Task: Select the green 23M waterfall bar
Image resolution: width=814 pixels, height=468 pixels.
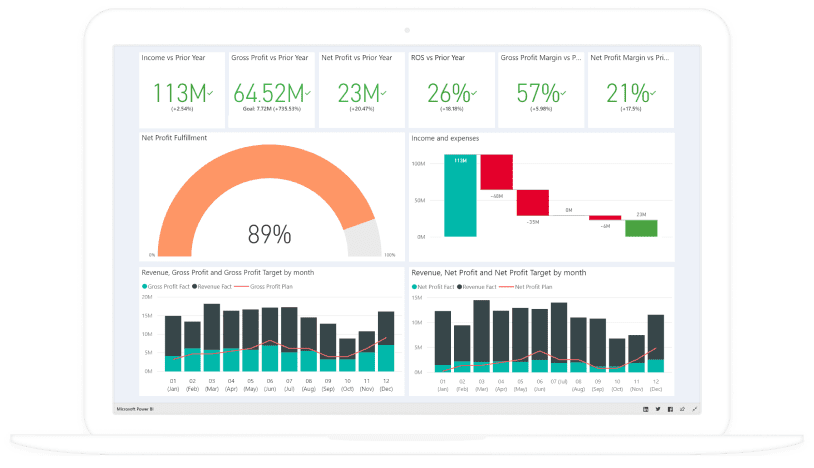Action: [641, 228]
